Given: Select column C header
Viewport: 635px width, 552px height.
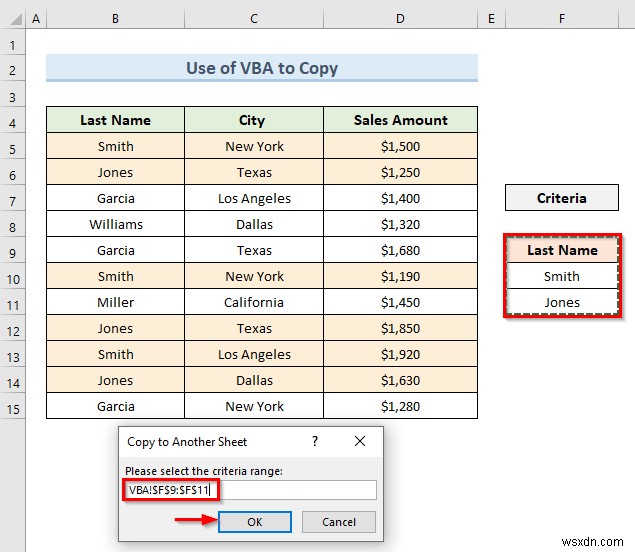Looking at the screenshot, I should click(254, 19).
